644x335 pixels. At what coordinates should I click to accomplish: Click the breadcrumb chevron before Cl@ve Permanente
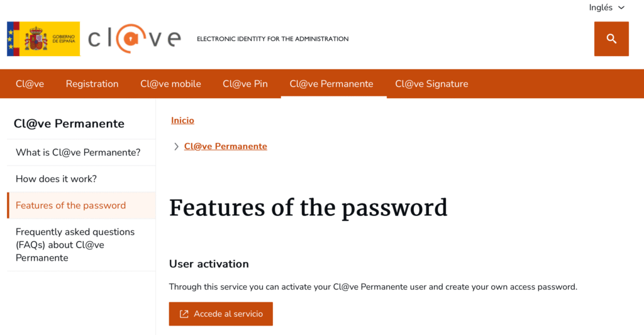176,147
